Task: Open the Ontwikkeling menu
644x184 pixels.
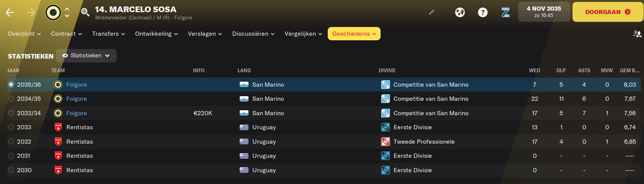Action: pyautogui.click(x=156, y=34)
